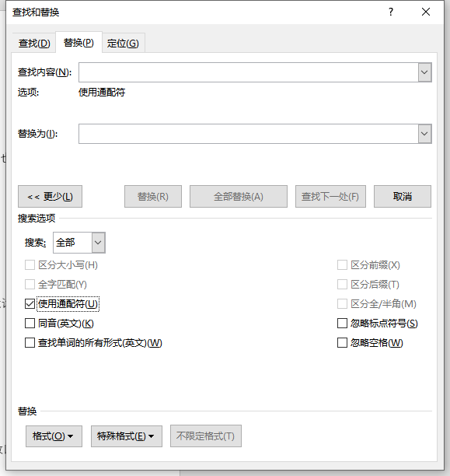Enable the 同音(英文)(K) checkbox

(30, 324)
